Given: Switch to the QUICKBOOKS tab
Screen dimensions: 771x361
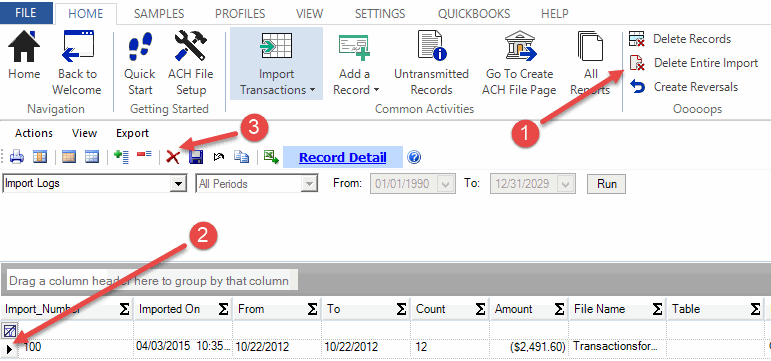Looking at the screenshot, I should click(x=474, y=14).
